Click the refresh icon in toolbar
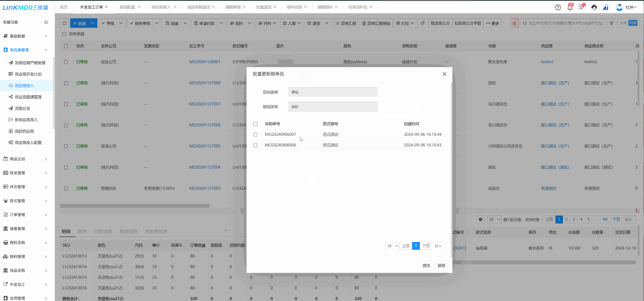 pyautogui.click(x=64, y=23)
